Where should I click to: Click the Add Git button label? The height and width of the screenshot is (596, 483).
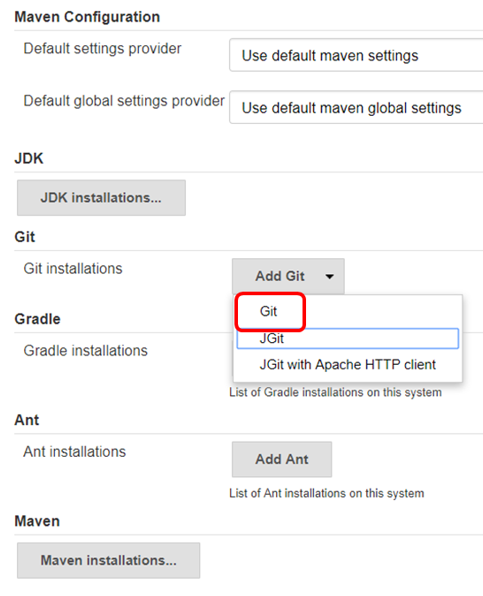[x=280, y=276]
